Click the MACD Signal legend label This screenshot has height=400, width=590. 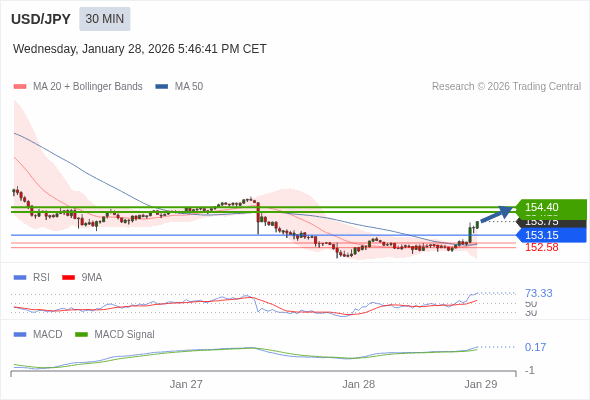(125, 335)
